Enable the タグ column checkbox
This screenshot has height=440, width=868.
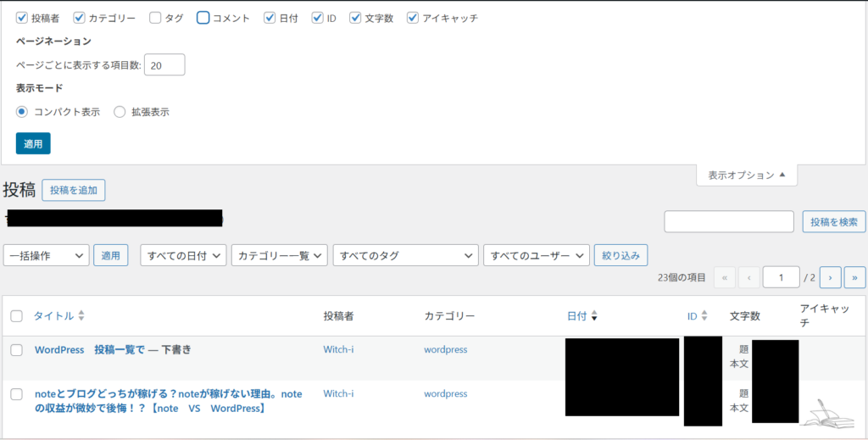(155, 19)
